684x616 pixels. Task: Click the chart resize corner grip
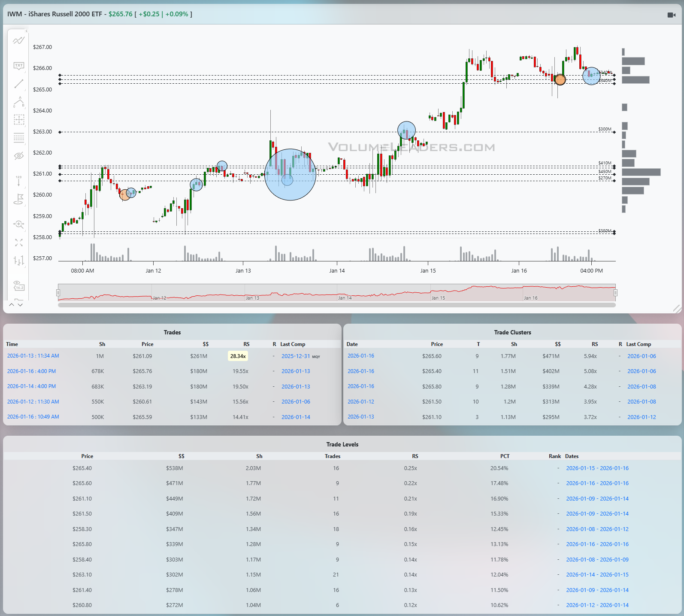677,308
